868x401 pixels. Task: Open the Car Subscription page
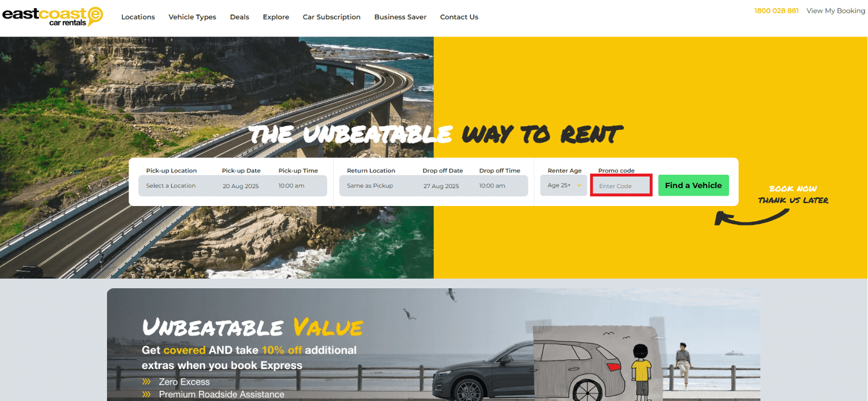tap(332, 17)
